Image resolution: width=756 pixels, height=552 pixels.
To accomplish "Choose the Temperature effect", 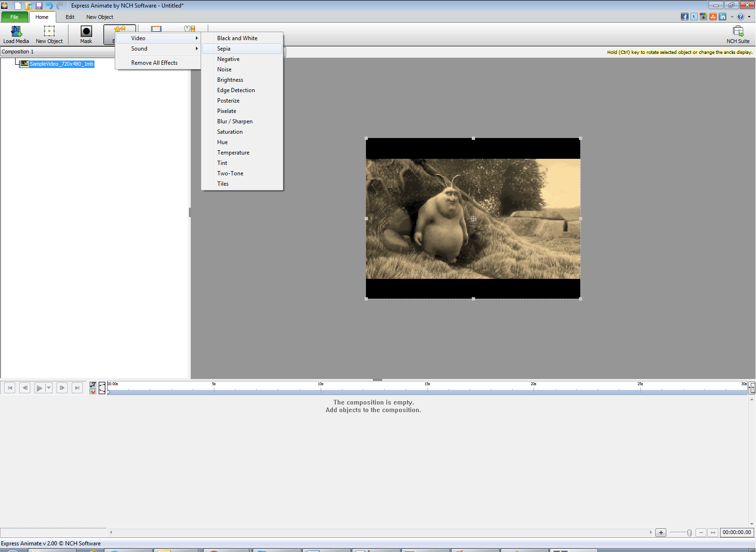I will point(242,153).
